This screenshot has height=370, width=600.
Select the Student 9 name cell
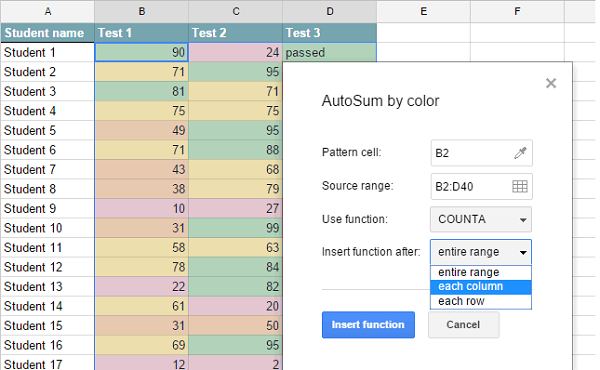(x=47, y=209)
